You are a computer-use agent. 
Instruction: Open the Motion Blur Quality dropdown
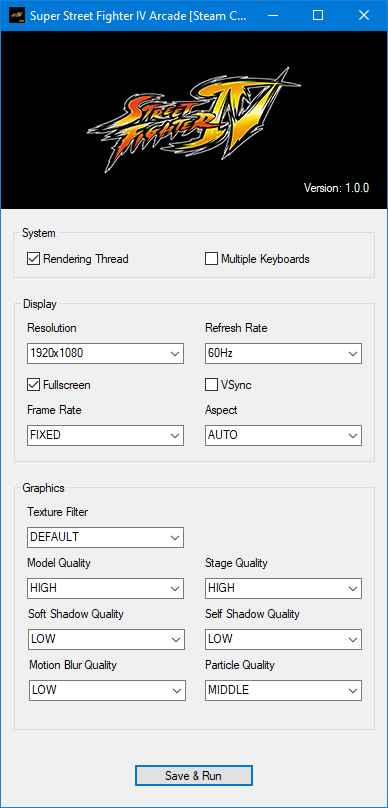click(x=107, y=690)
